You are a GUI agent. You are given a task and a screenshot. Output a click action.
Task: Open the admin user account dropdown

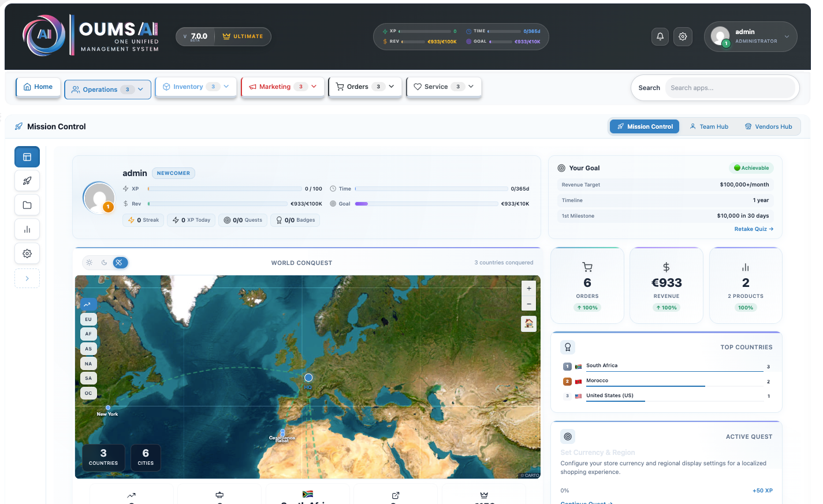coord(750,36)
